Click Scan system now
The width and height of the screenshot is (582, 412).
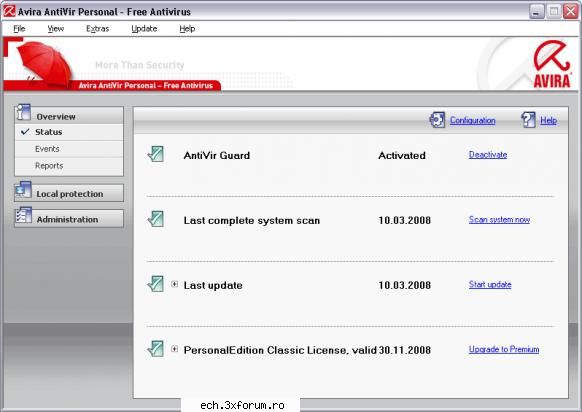[499, 220]
